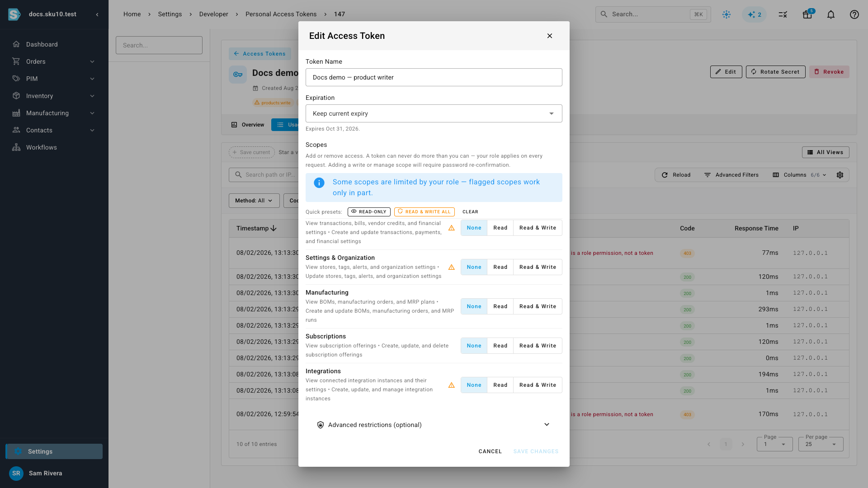The image size is (868, 488).
Task: Expand the Orders sidebar menu
Action: 54,61
